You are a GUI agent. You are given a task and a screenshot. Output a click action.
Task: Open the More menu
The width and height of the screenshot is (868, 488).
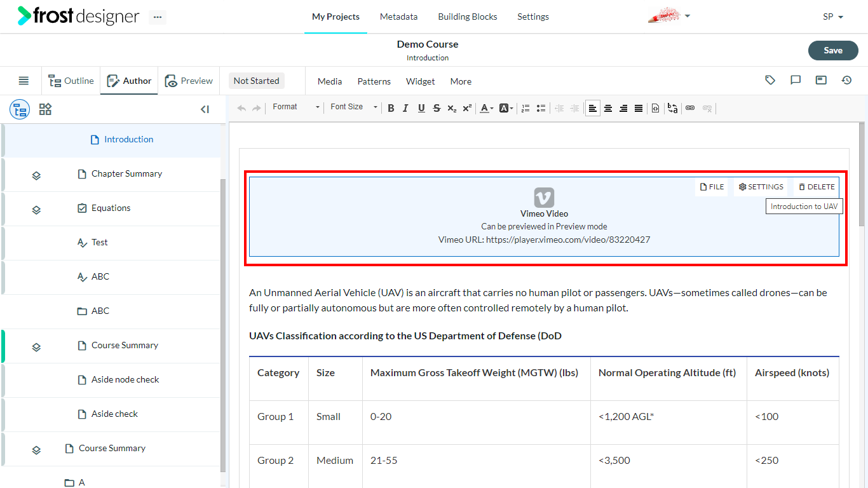[x=461, y=81]
